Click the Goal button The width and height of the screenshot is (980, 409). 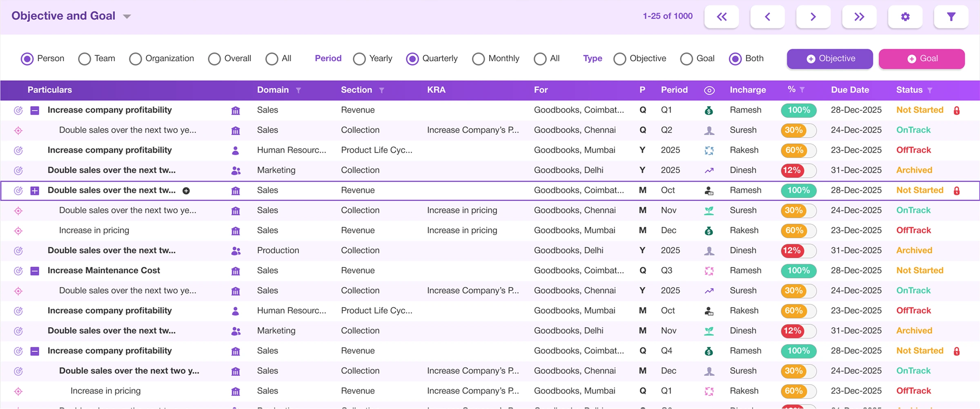[x=922, y=58]
